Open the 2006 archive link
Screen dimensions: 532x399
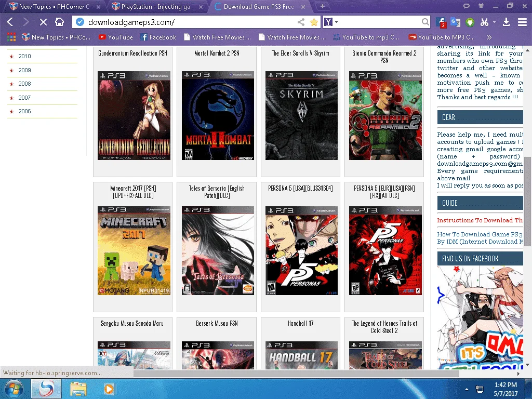tap(24, 111)
